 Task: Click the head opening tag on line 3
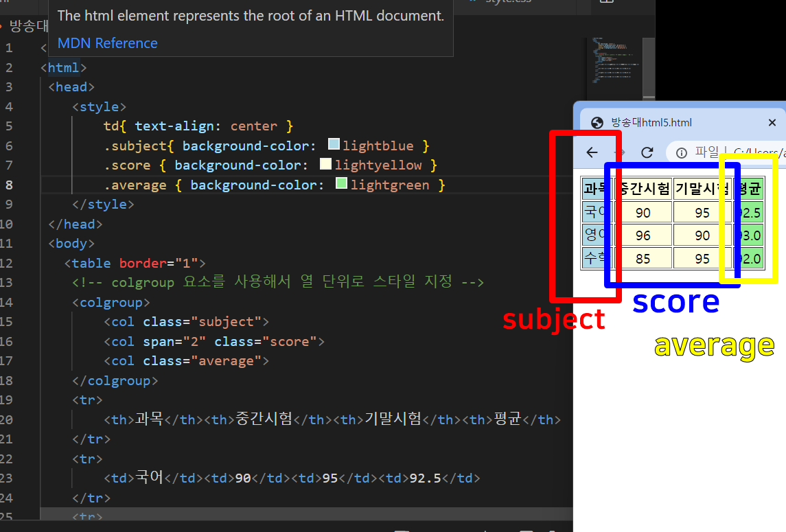point(71,87)
